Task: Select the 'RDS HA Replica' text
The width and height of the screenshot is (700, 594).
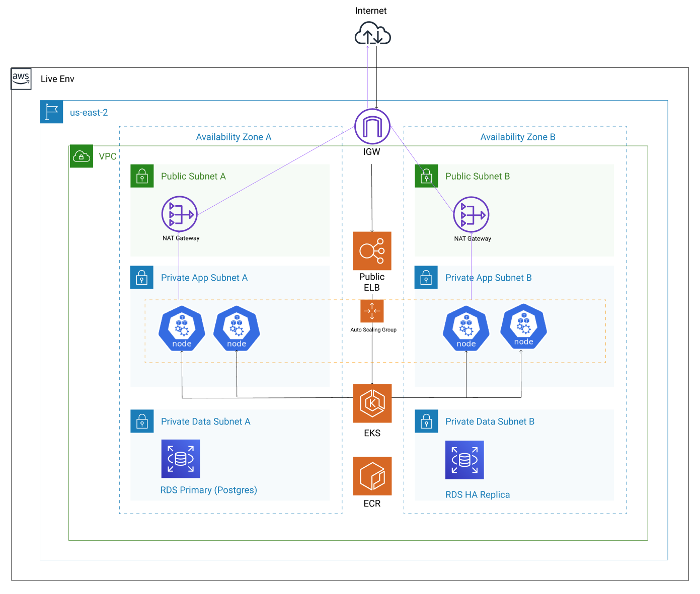Action: pos(478,494)
